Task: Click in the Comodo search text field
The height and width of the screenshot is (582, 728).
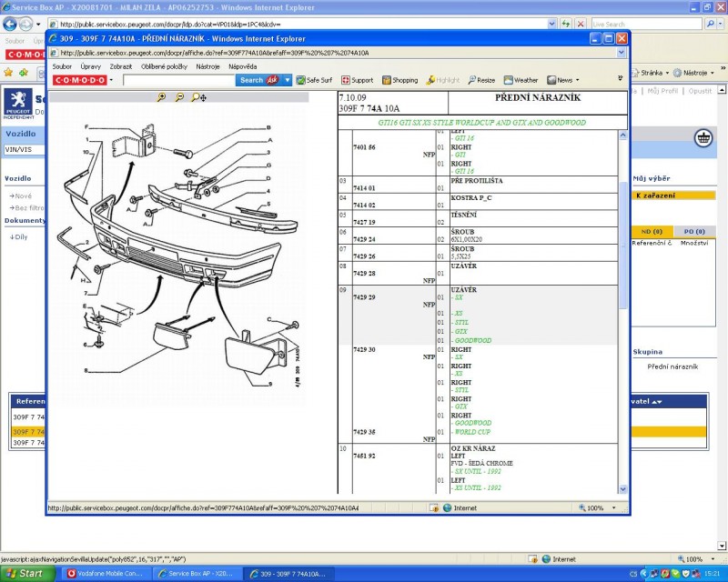Action: 177,80
